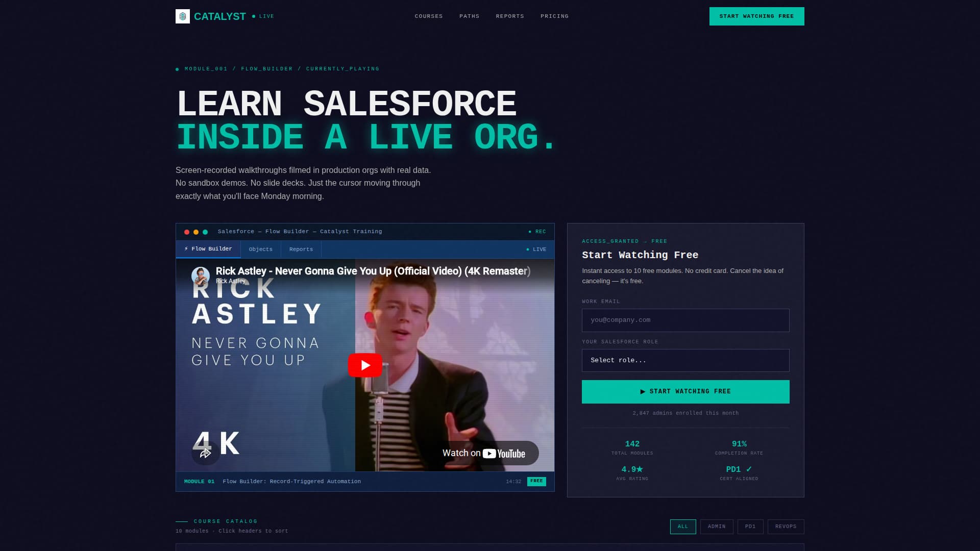Screen dimensions: 980x551
Task: Click the FLOW_BUILDER breadcrumb text
Action: [x=267, y=69]
